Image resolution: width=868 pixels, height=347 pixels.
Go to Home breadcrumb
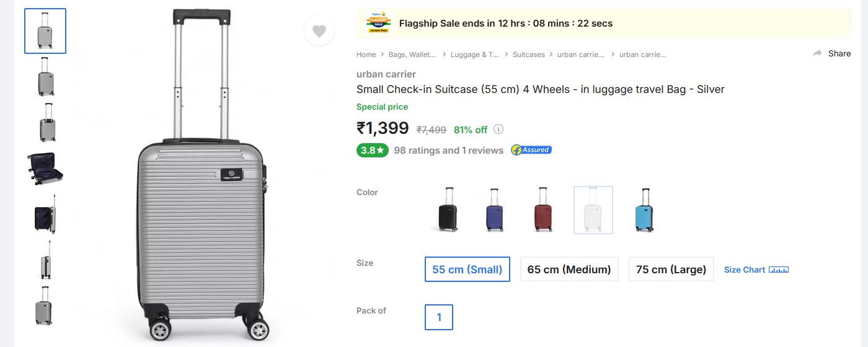point(366,55)
